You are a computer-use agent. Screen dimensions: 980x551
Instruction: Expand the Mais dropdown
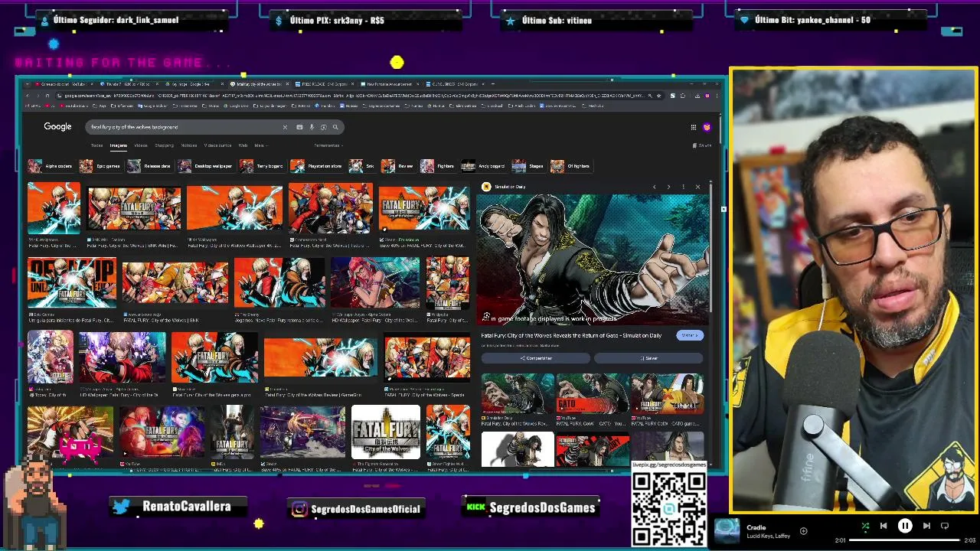[x=260, y=145]
